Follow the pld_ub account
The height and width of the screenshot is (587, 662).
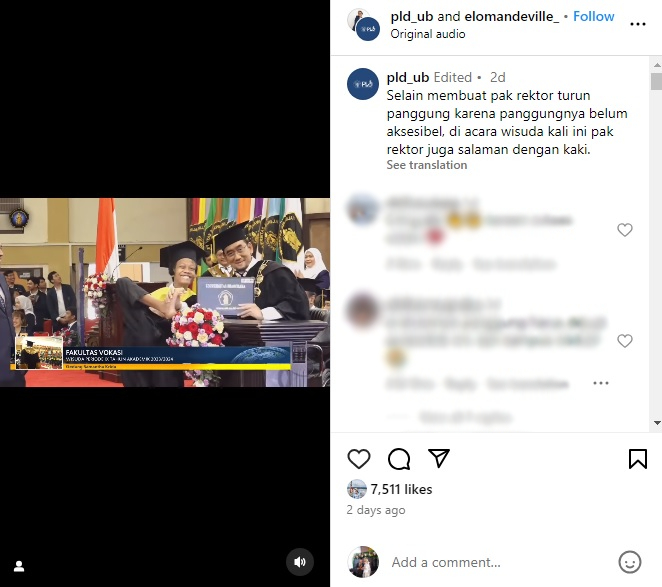coord(593,16)
